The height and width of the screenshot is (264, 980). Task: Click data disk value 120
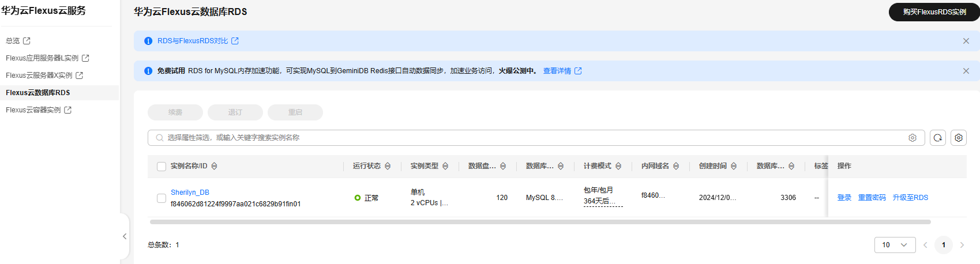pyautogui.click(x=502, y=198)
